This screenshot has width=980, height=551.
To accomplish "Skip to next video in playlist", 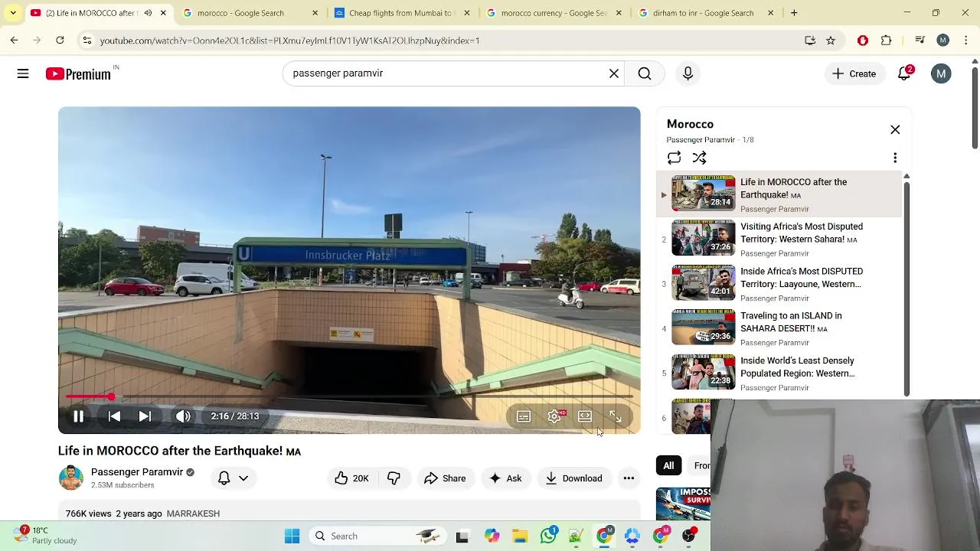I will 145,416.
